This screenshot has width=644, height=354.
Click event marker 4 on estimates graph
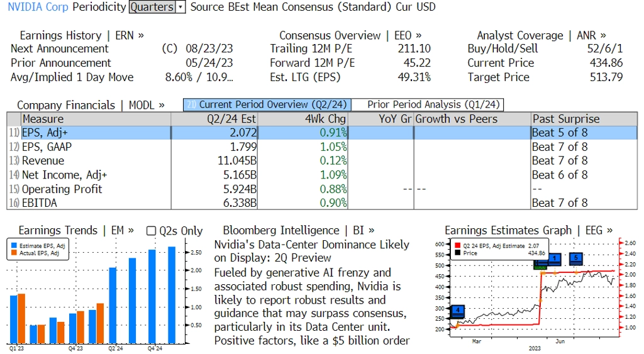coord(458,311)
